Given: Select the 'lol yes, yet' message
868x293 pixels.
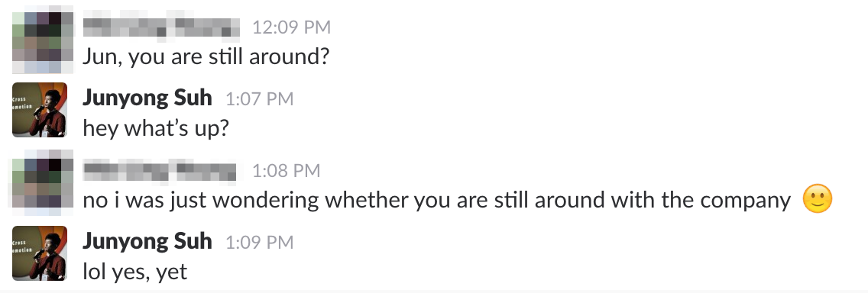Looking at the screenshot, I should (x=135, y=272).
